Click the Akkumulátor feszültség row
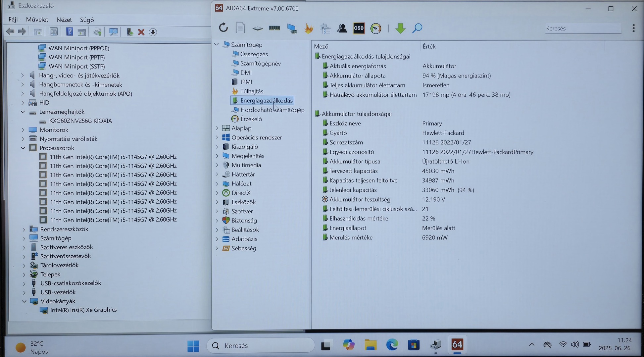The width and height of the screenshot is (644, 357). point(383,199)
